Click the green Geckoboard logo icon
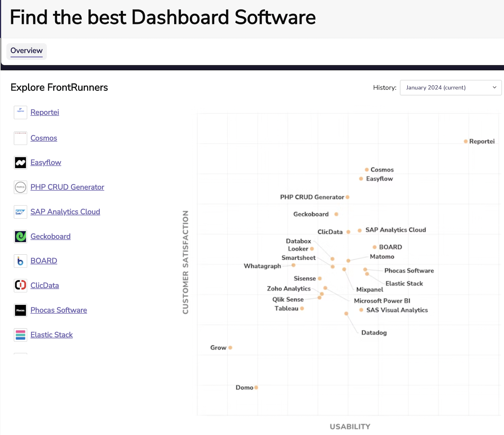 click(x=20, y=236)
